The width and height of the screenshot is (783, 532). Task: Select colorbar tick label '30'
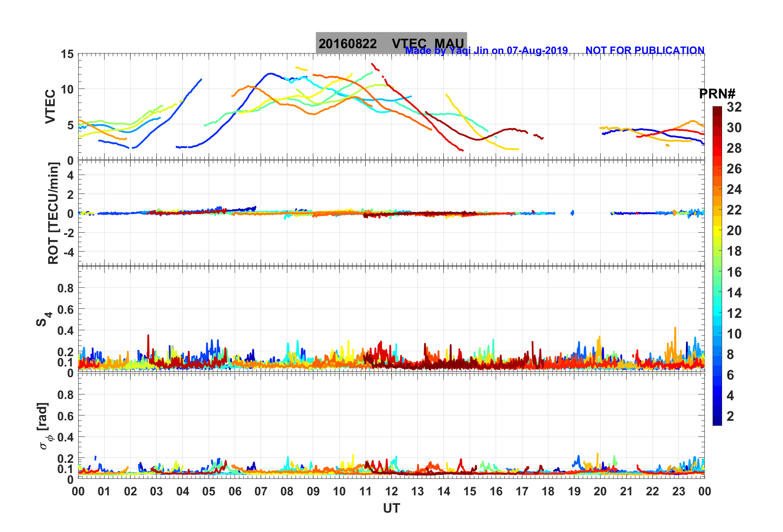click(x=734, y=128)
